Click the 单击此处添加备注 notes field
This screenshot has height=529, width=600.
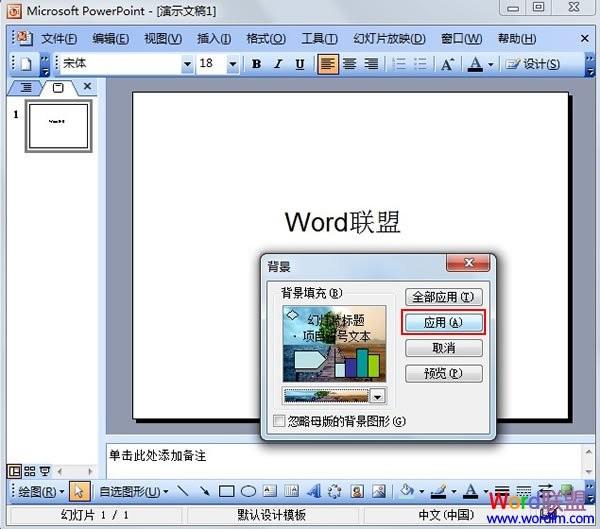tap(344, 461)
